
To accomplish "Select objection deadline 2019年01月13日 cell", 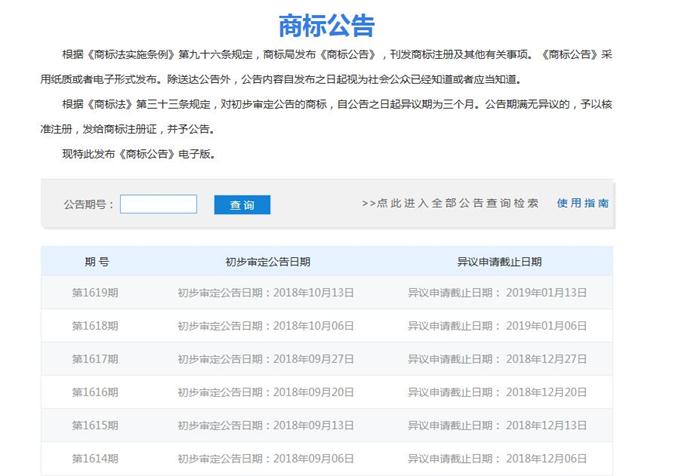I will [x=497, y=293].
